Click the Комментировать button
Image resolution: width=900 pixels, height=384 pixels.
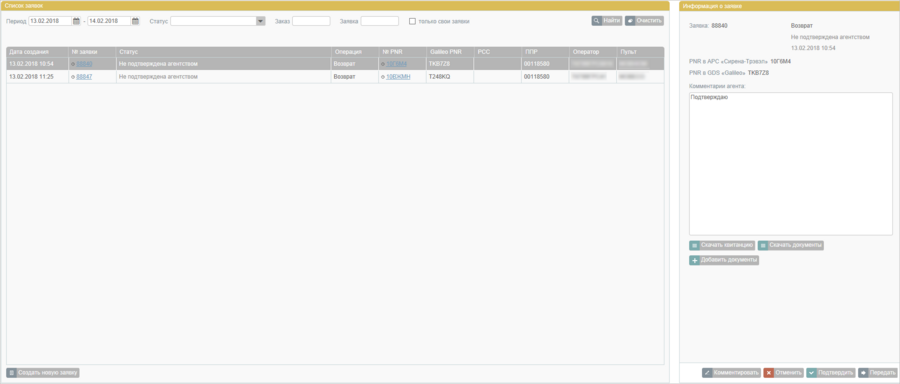[731, 373]
